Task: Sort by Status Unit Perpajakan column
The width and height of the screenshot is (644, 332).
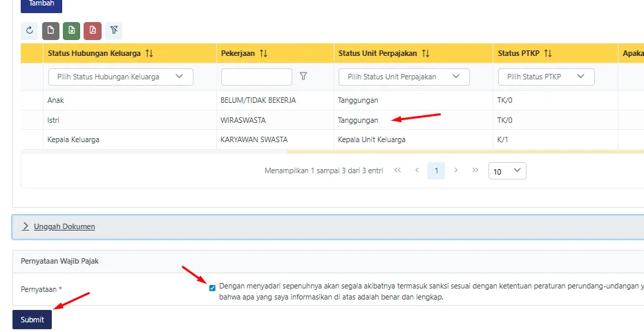Action: tap(426, 53)
